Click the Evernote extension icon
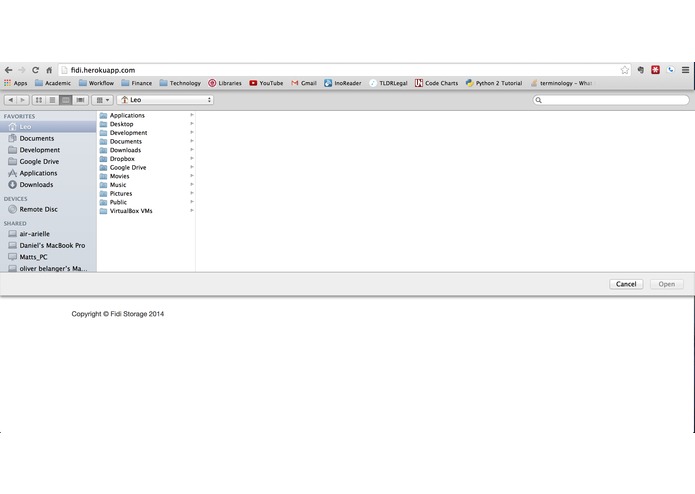This screenshot has width=695, height=494. (x=640, y=70)
